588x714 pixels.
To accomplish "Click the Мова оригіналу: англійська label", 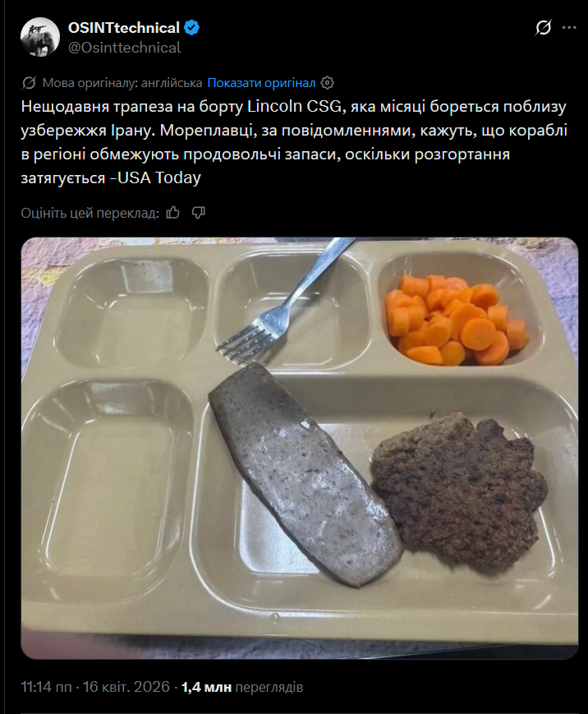I will (122, 83).
